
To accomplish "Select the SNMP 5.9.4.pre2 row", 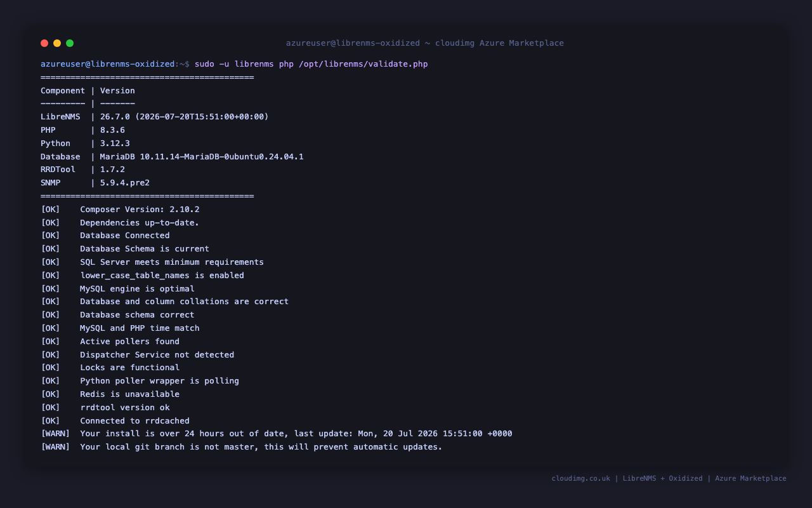I will (95, 183).
